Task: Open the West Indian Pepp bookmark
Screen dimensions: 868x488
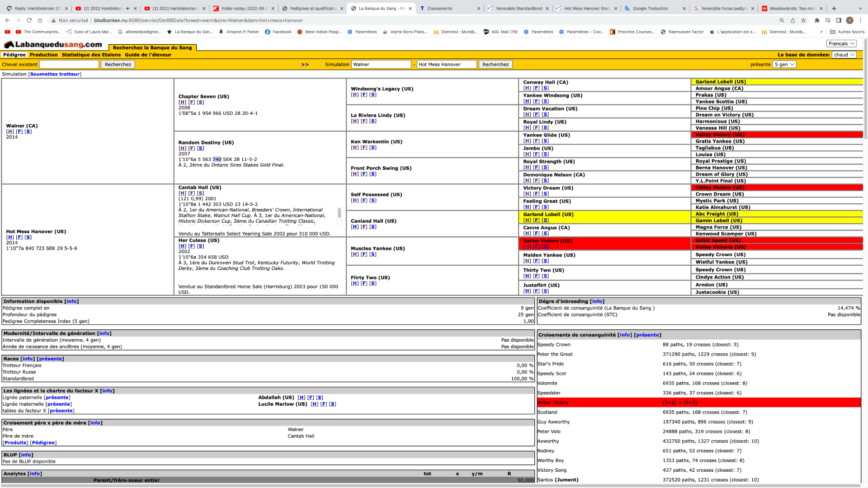Action: pos(320,32)
